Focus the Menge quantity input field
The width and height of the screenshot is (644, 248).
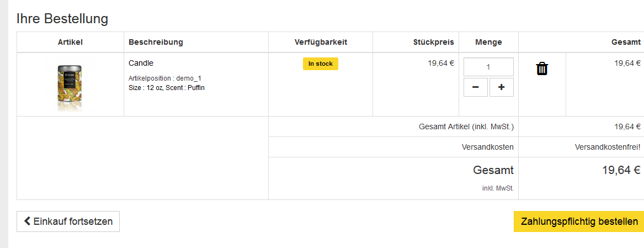tap(488, 67)
